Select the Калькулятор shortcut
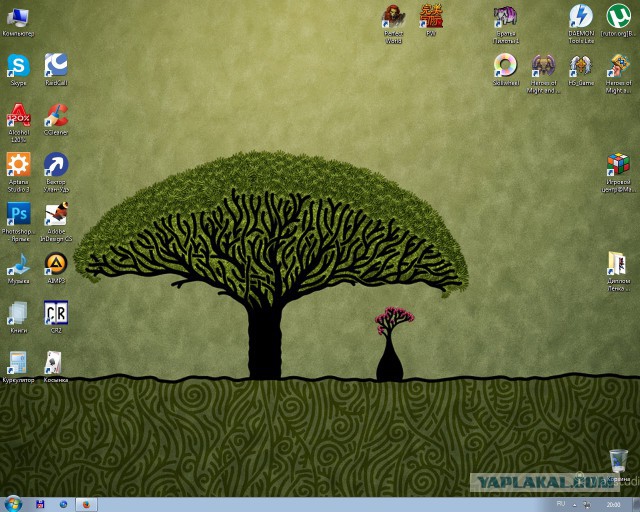The image size is (640, 512). (18, 367)
